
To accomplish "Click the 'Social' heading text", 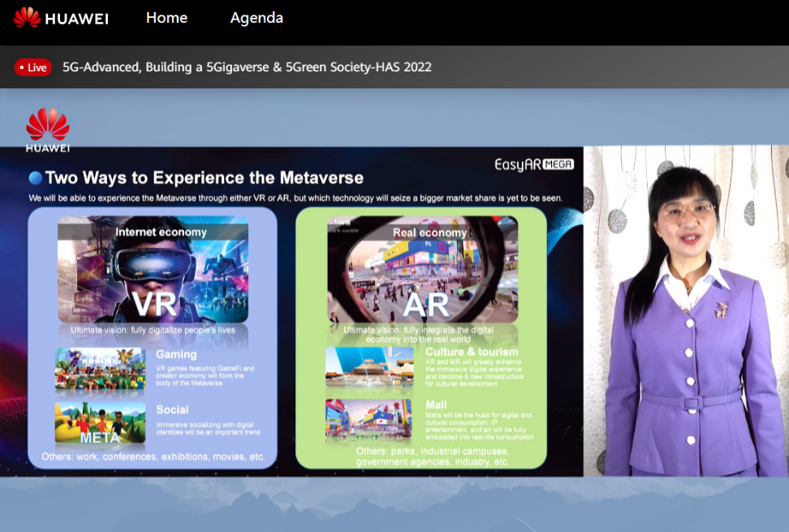I will click(x=172, y=410).
